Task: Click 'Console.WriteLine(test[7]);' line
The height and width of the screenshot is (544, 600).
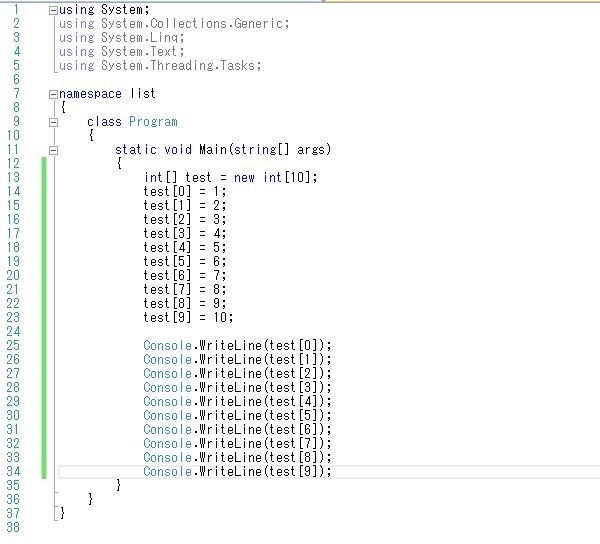Action: 237,443
